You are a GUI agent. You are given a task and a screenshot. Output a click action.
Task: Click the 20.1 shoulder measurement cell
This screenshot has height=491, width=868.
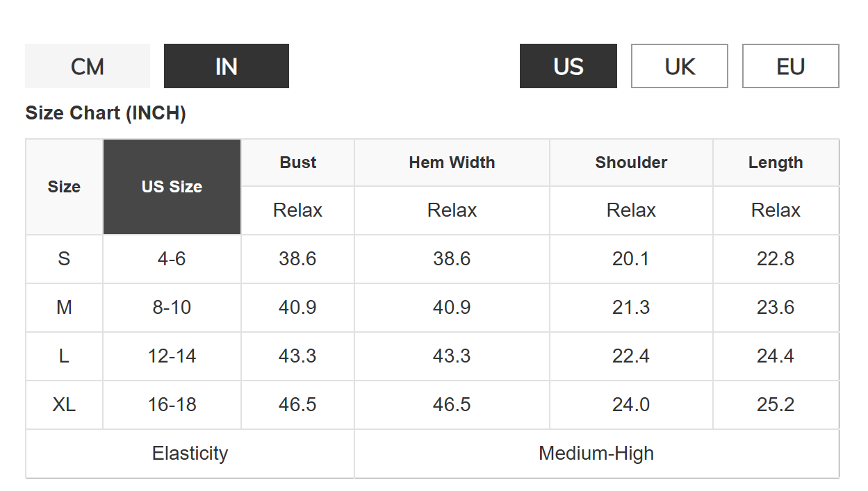[x=631, y=259]
